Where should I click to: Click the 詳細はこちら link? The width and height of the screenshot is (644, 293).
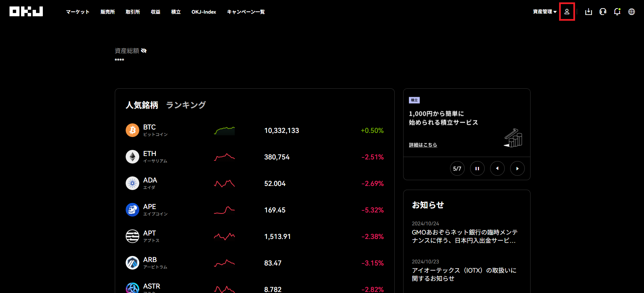point(423,145)
